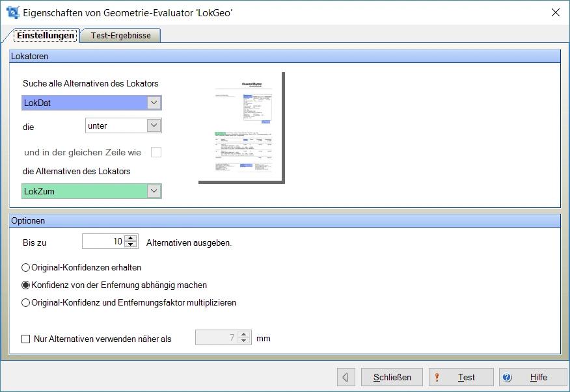The width and height of the screenshot is (570, 392).
Task: Select 'Konfidenz von der Enfernung abhängig machen'
Action: pyautogui.click(x=26, y=285)
